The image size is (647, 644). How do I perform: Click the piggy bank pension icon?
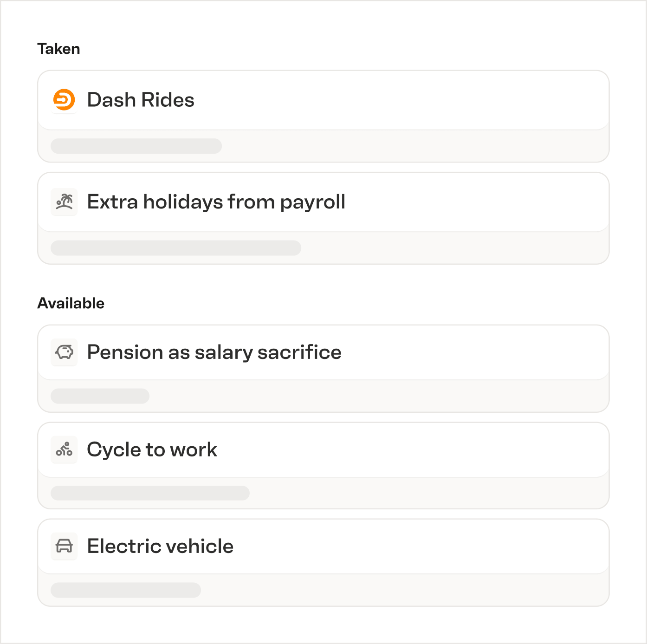pos(64,352)
